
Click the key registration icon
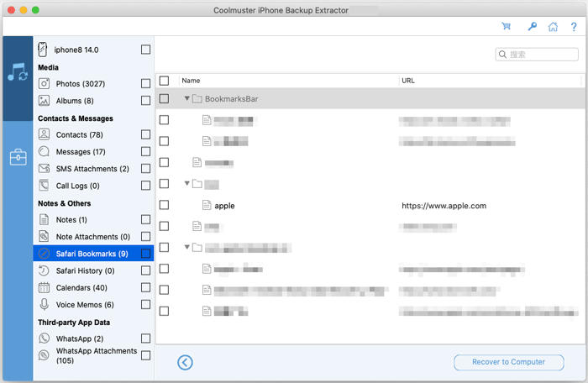532,26
